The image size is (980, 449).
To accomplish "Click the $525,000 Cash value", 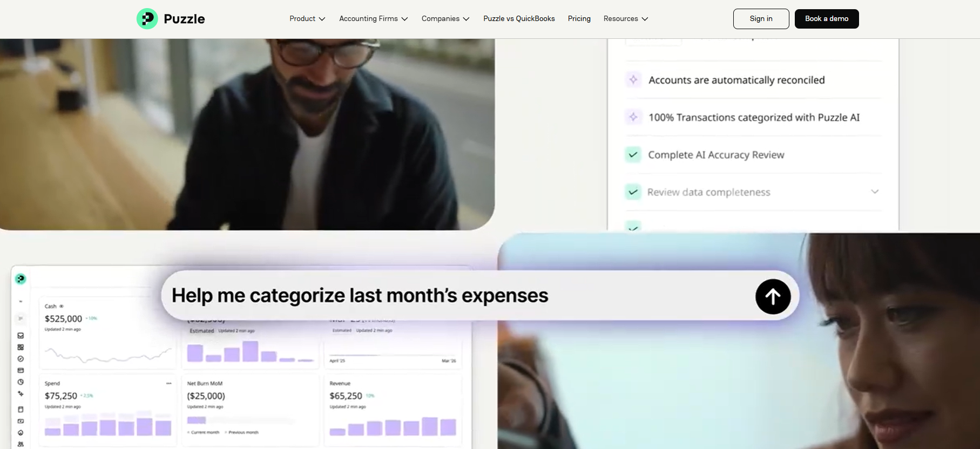I will tap(63, 319).
